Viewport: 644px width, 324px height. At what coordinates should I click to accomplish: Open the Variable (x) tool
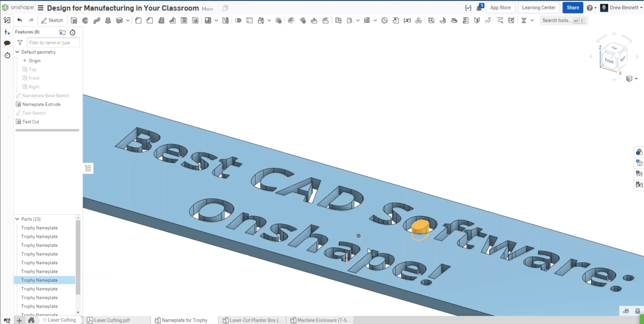pyautogui.click(x=407, y=21)
